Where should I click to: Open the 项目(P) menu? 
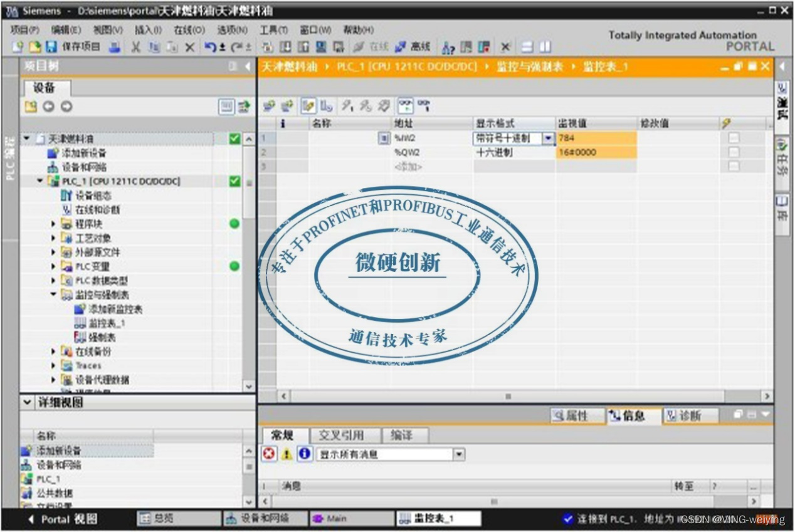25,29
